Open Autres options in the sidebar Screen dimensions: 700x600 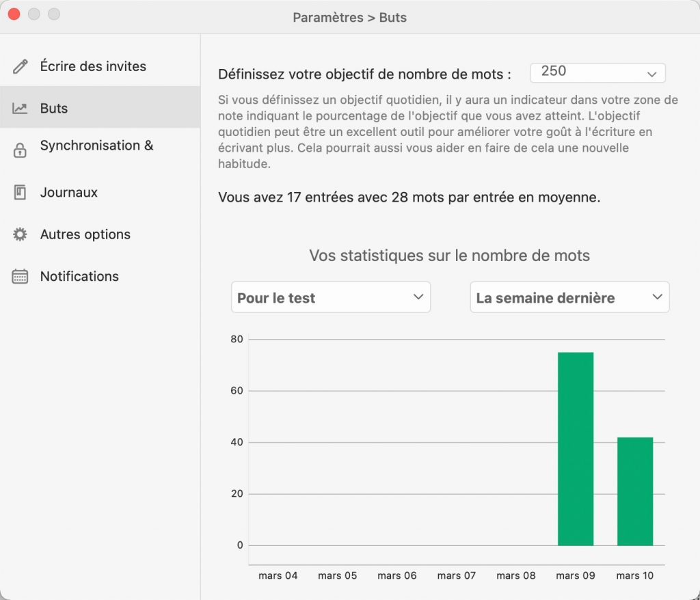pos(100,234)
